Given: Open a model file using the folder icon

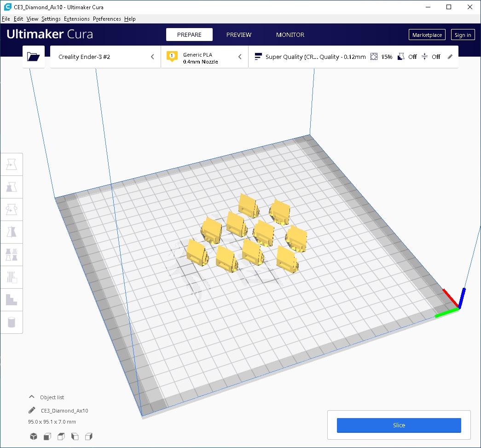Looking at the screenshot, I should pos(33,56).
